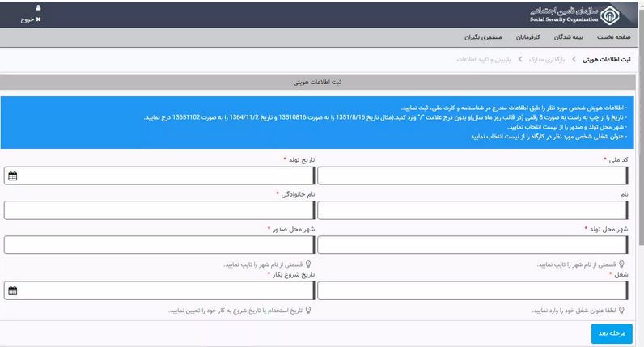Image resolution: width=644 pixels, height=347 pixels.
Task: Click the hint text تاریخ استخدام یا تاریخ شروع به کار
Action: (235, 311)
